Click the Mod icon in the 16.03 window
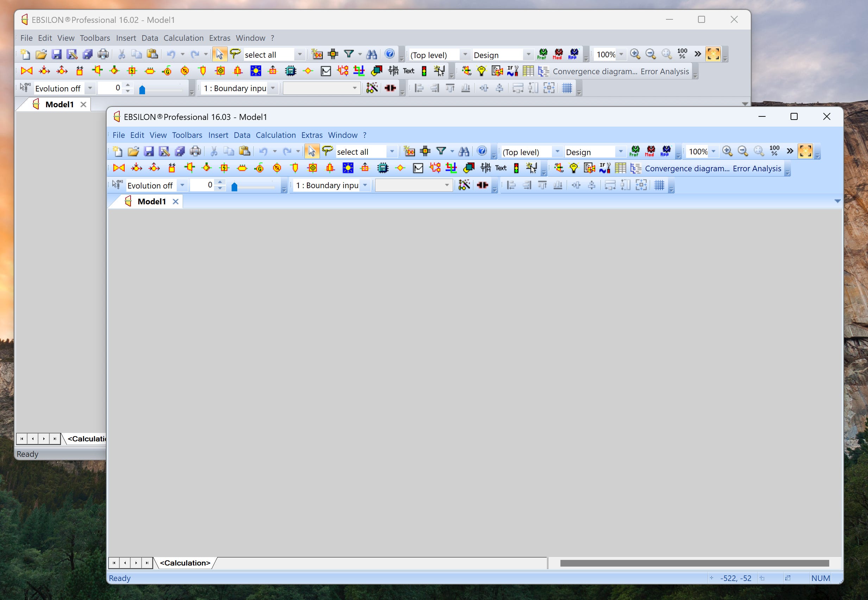 650,151
